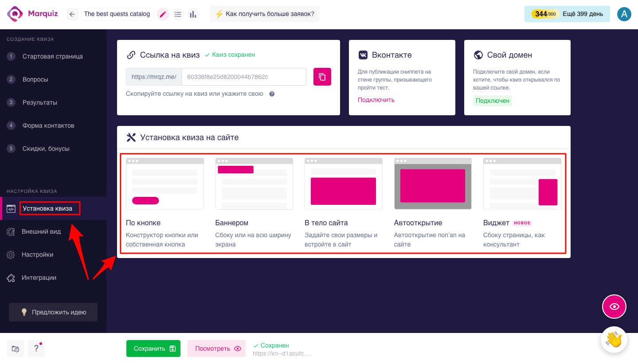Open the bar chart statistics icon

click(x=193, y=14)
